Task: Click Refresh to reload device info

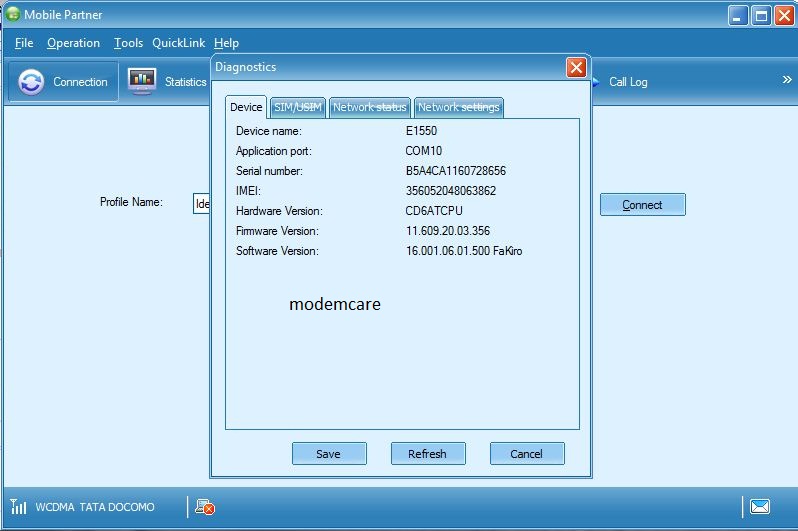Action: click(x=427, y=453)
